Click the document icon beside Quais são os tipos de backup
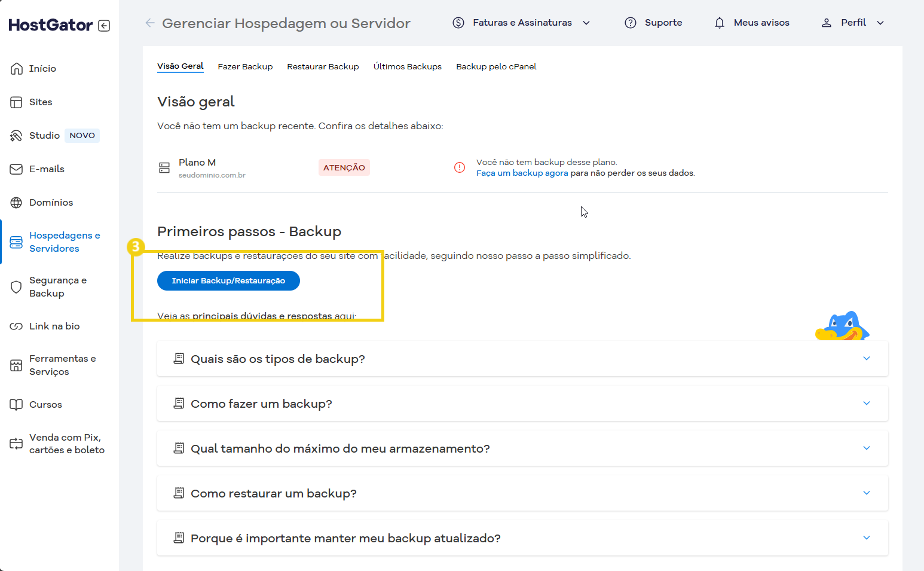This screenshot has height=571, width=924. 179,359
